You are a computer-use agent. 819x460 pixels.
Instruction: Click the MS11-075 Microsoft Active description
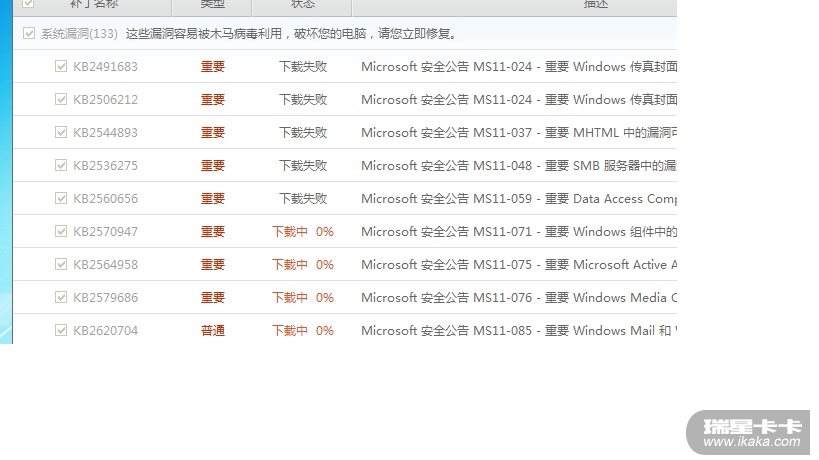tap(519, 265)
